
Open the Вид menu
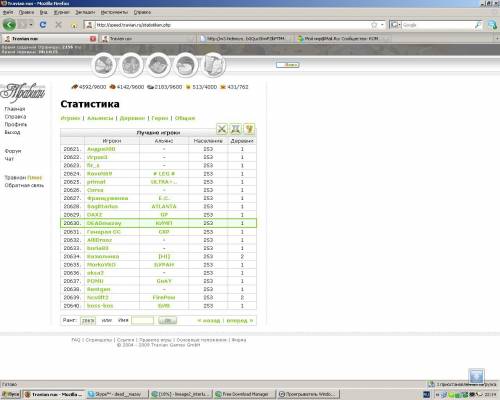pos(43,12)
